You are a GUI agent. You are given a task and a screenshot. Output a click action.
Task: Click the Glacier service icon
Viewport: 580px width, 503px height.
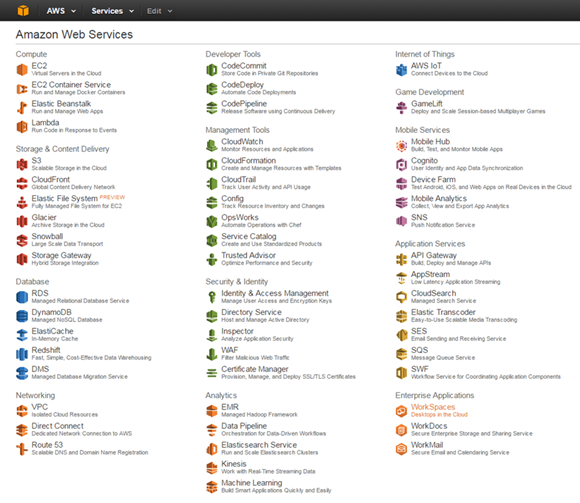pyautogui.click(x=22, y=221)
